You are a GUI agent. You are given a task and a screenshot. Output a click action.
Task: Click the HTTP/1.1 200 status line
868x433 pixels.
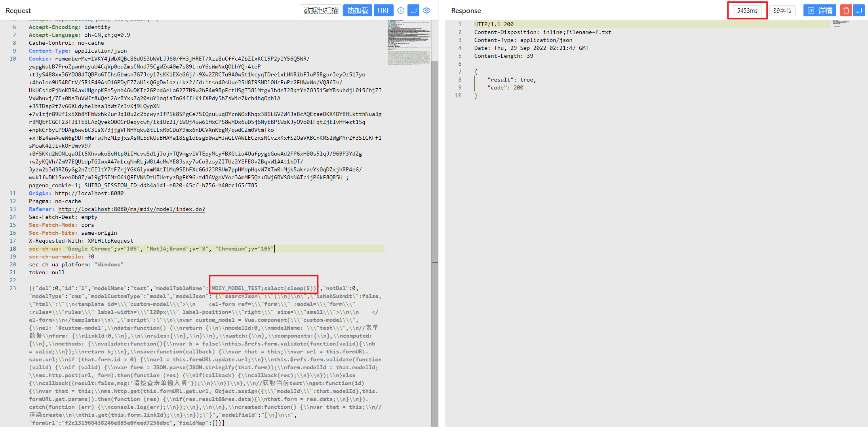point(494,24)
